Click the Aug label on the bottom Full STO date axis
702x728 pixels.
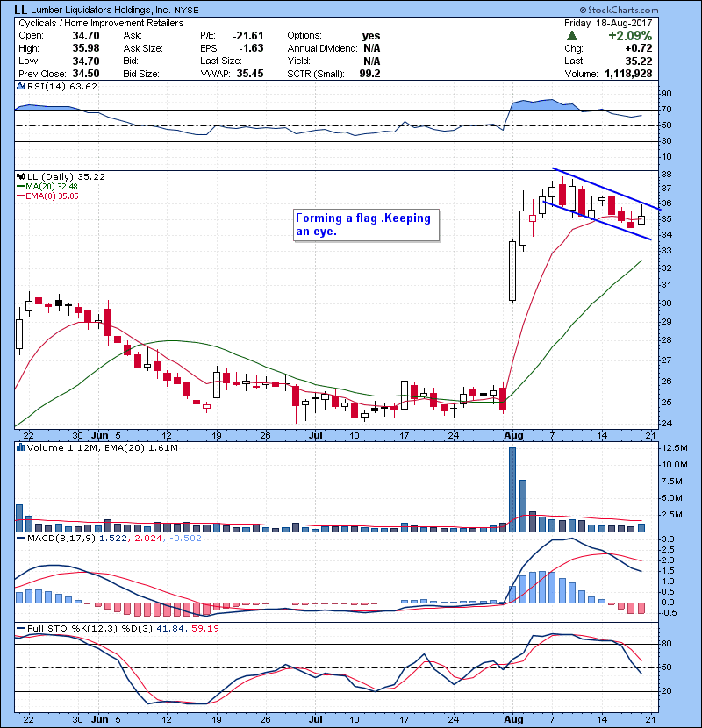click(x=513, y=719)
